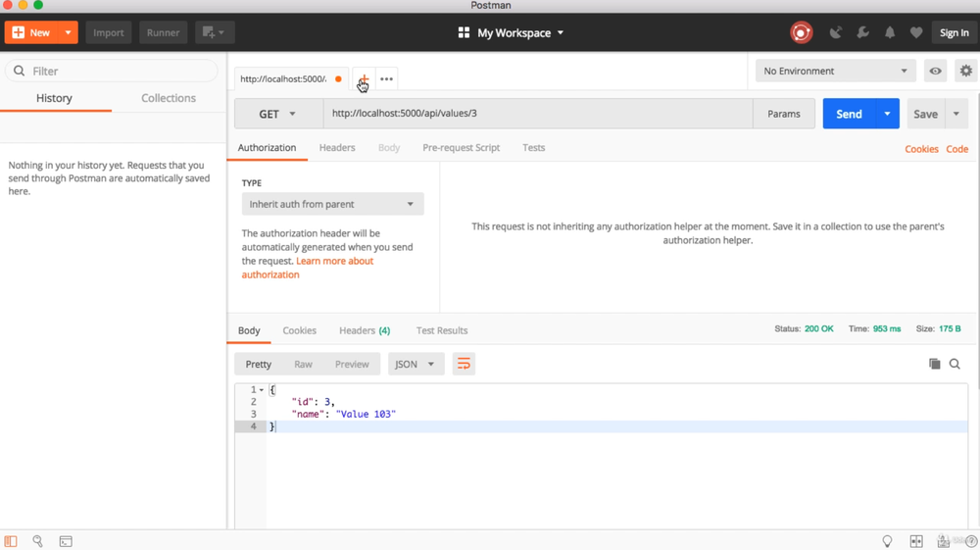This screenshot has width=980, height=550.
Task: Open the wrench settings icon
Action: click(x=862, y=32)
